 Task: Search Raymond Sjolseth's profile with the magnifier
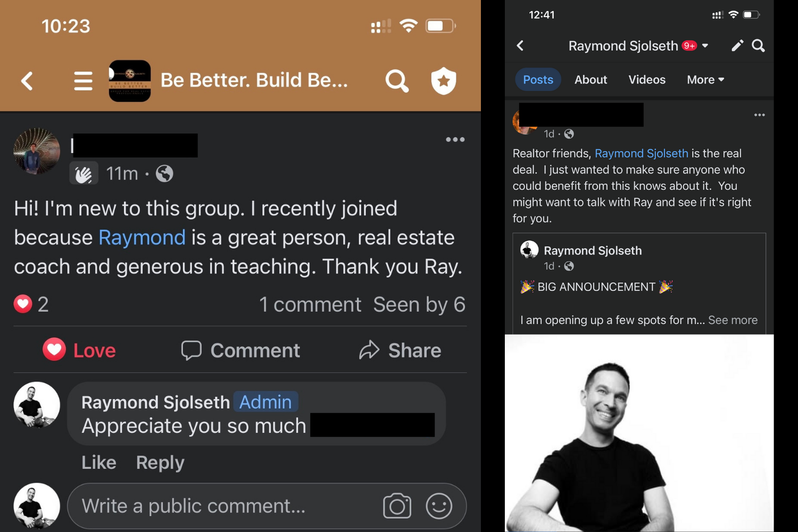pos(759,46)
